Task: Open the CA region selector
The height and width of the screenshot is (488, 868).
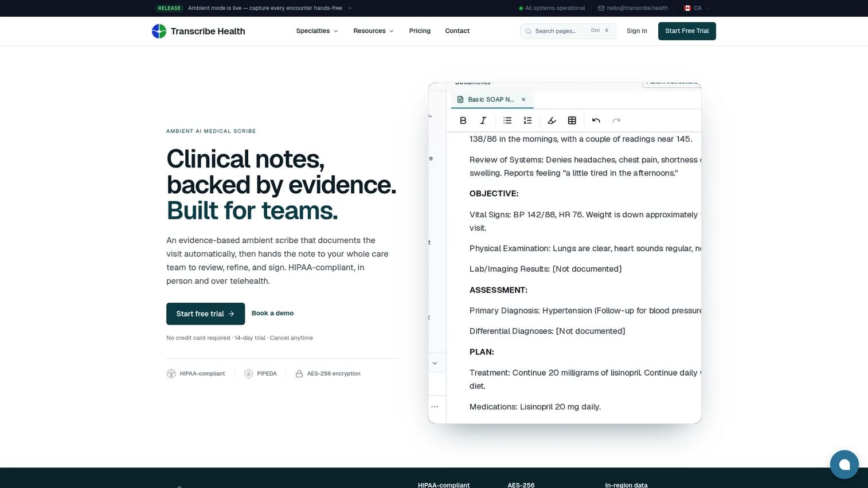Action: click(x=697, y=8)
